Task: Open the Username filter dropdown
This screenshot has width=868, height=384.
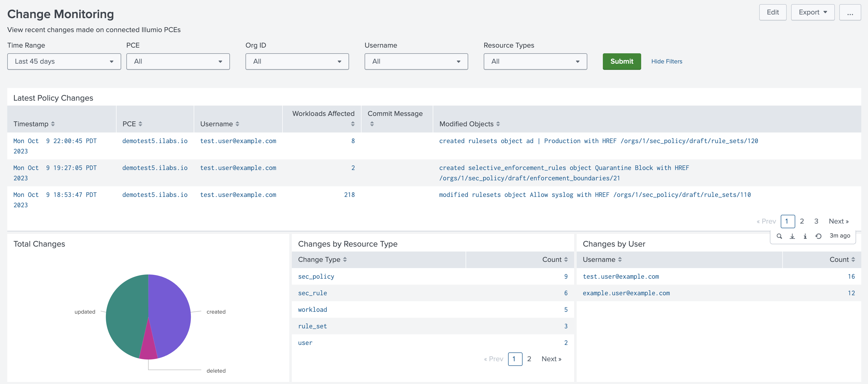Action: click(x=416, y=61)
